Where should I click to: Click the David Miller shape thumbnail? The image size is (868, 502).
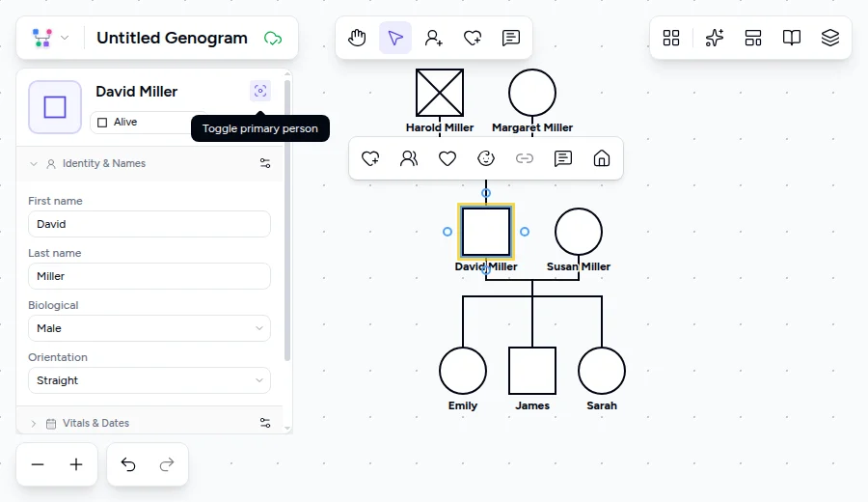(55, 107)
